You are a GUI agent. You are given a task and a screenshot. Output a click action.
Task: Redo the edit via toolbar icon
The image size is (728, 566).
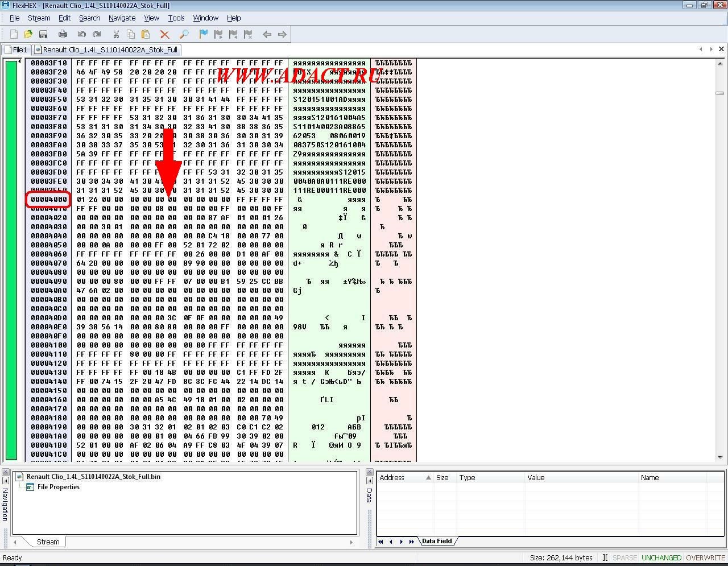97,35
